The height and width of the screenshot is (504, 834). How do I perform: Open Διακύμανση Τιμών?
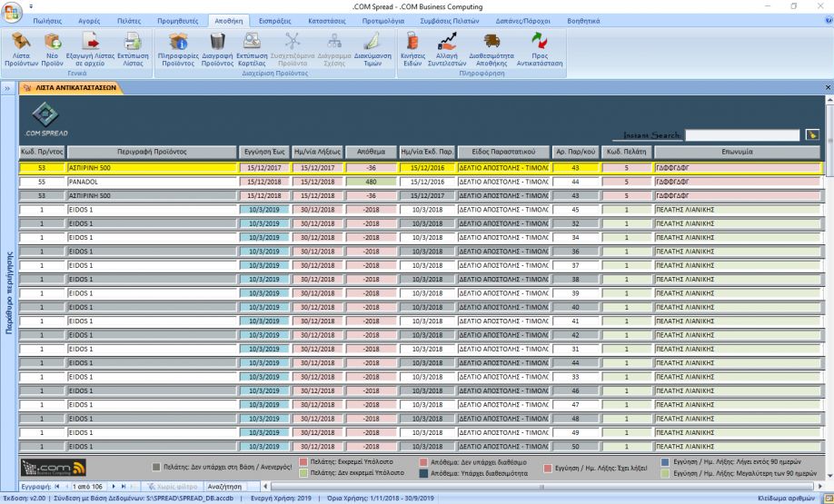coord(372,49)
